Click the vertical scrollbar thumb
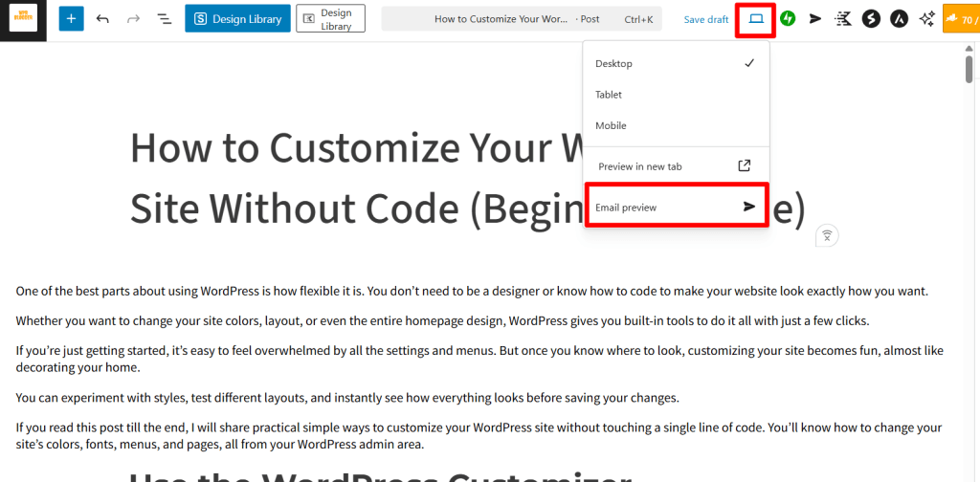Viewport: 980px width, 482px height. click(969, 68)
